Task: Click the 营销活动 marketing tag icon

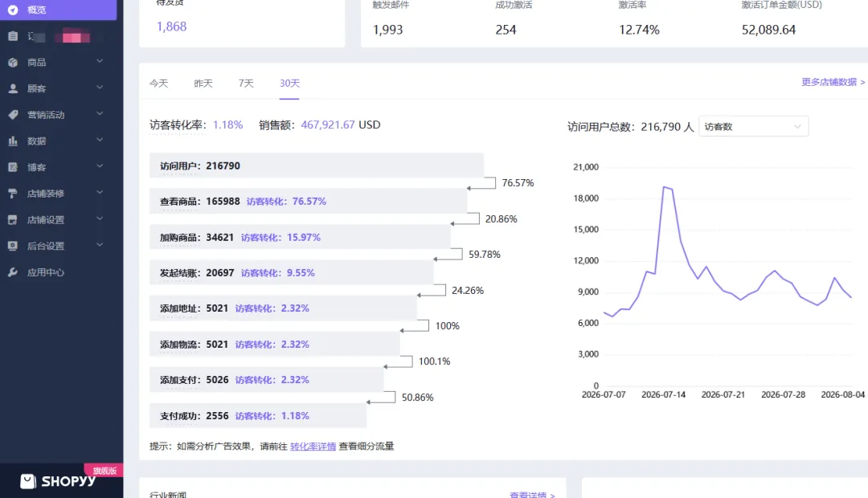Action: click(x=13, y=115)
